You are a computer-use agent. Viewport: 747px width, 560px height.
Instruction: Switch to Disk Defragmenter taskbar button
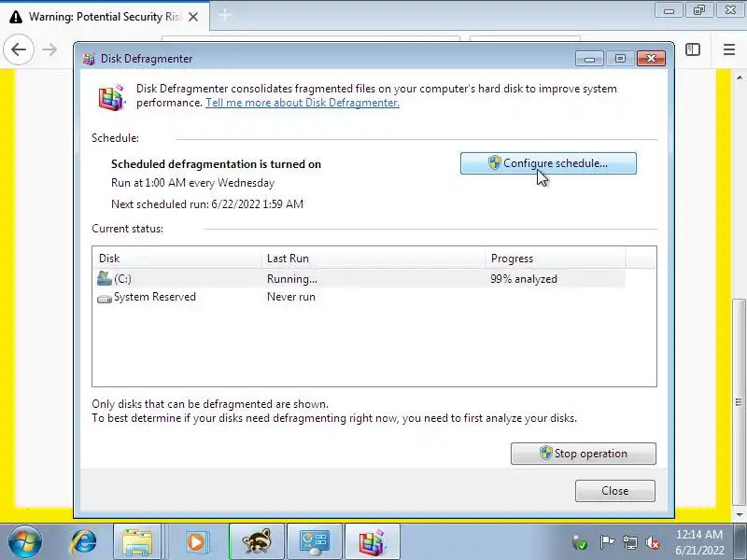tap(373, 542)
